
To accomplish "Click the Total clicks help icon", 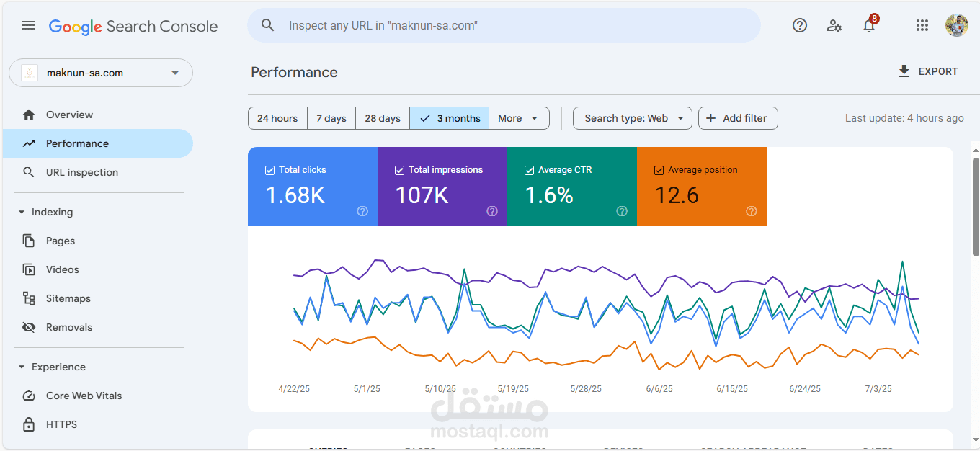I will click(362, 211).
